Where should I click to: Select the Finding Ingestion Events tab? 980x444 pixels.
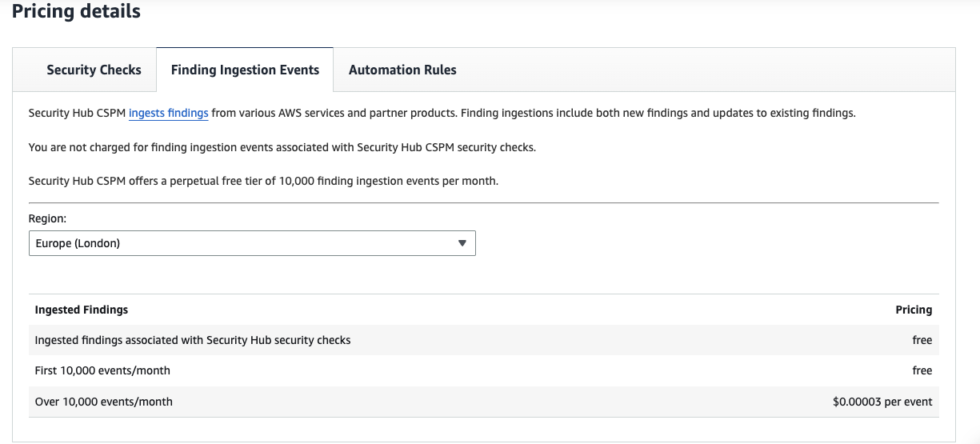[245, 70]
